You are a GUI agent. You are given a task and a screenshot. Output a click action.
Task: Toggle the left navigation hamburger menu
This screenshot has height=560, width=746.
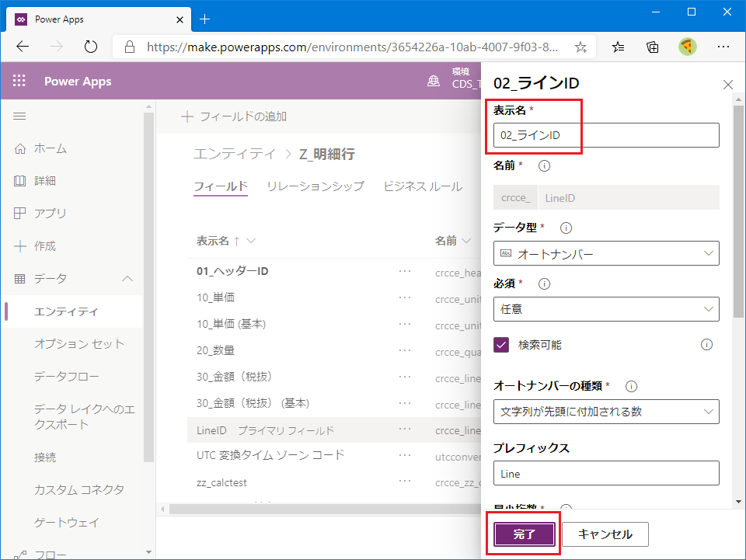19,117
